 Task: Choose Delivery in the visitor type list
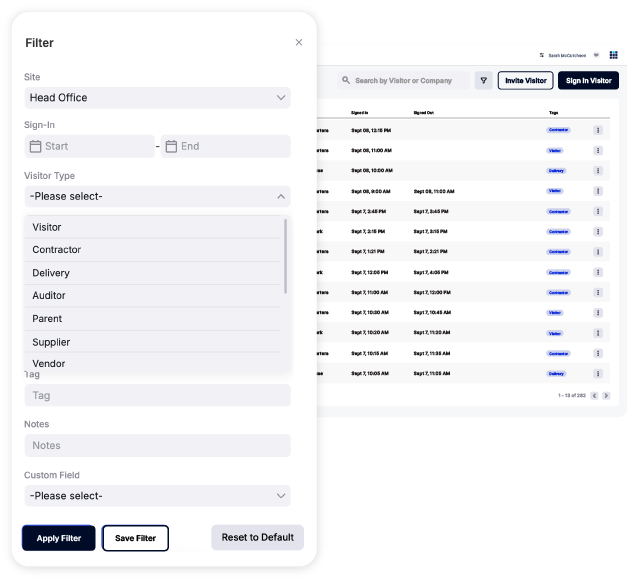point(51,273)
